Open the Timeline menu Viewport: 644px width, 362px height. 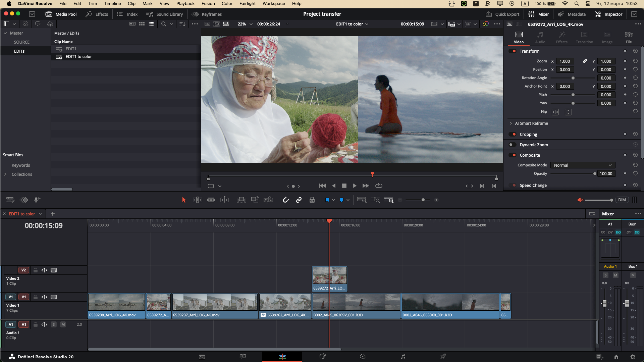(112, 3)
